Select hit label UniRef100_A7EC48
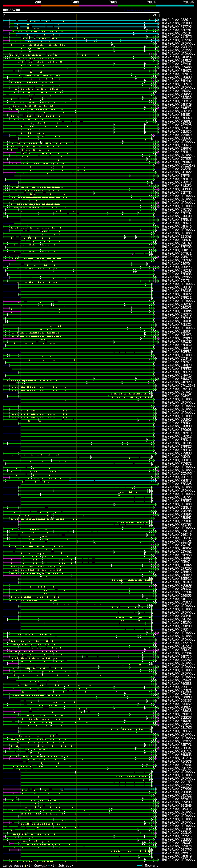The height and width of the screenshot is (868, 197). click(x=177, y=118)
